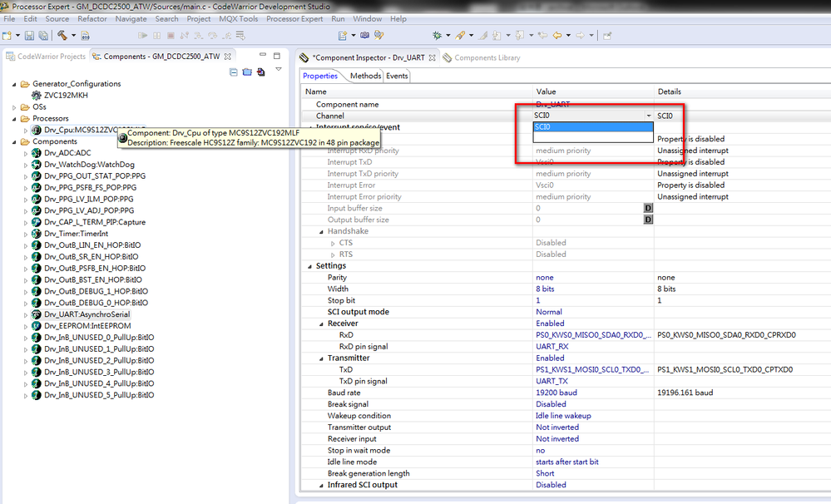Collapse the Transmitter property group
Screen dimensions: 831x504
coord(321,358)
